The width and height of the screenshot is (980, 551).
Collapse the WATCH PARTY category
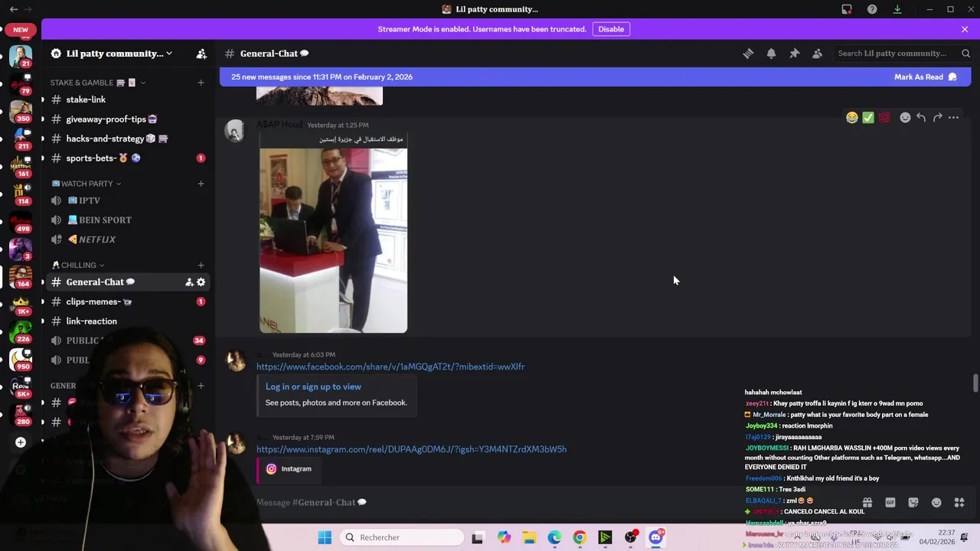[x=87, y=184]
